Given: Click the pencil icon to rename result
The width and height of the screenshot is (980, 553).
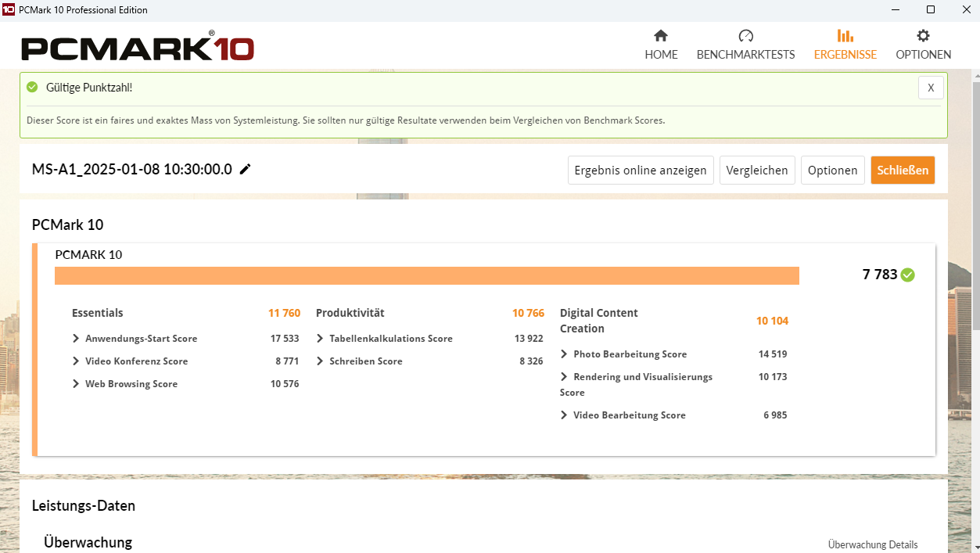Looking at the screenshot, I should [246, 169].
